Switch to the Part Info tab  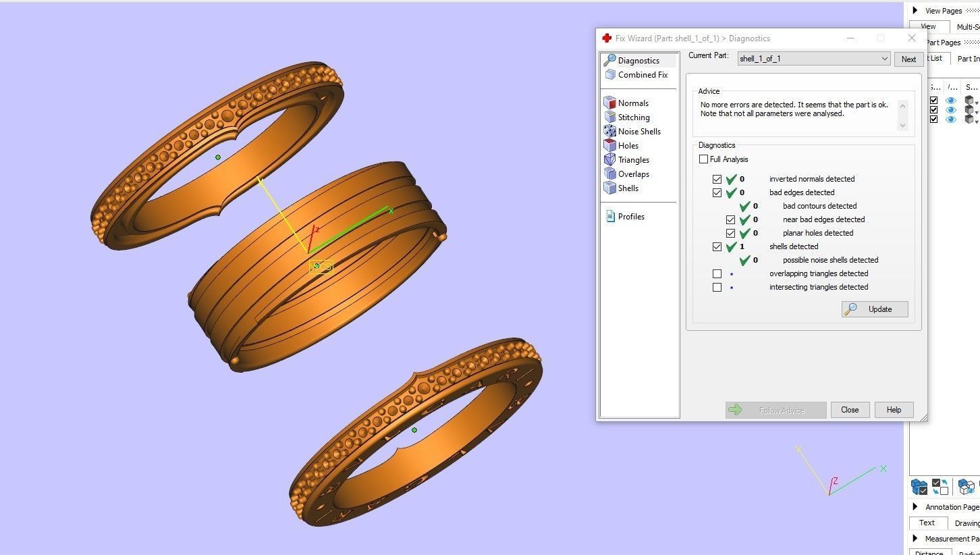tap(968, 59)
